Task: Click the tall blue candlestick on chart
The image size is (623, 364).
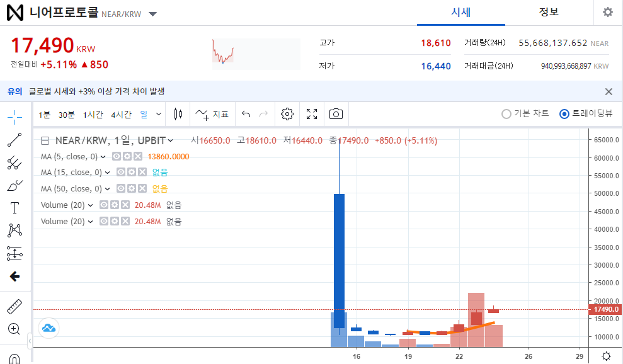Action: coord(339,261)
